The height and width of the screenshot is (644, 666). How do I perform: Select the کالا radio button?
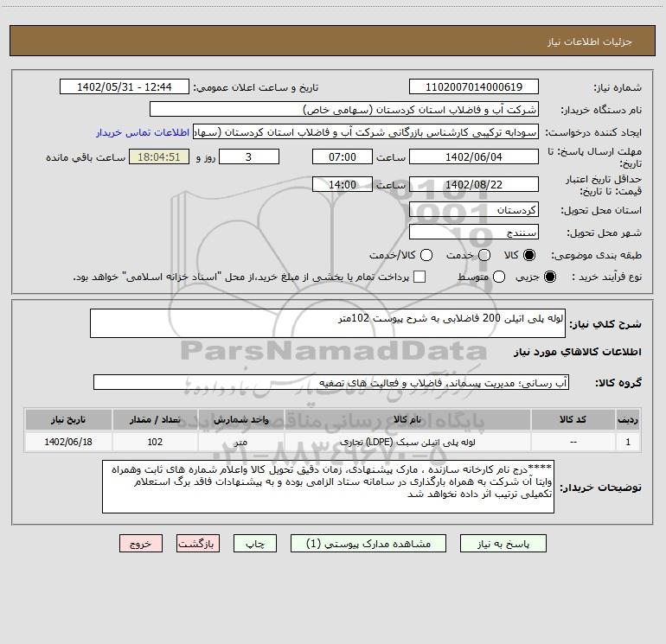529,255
